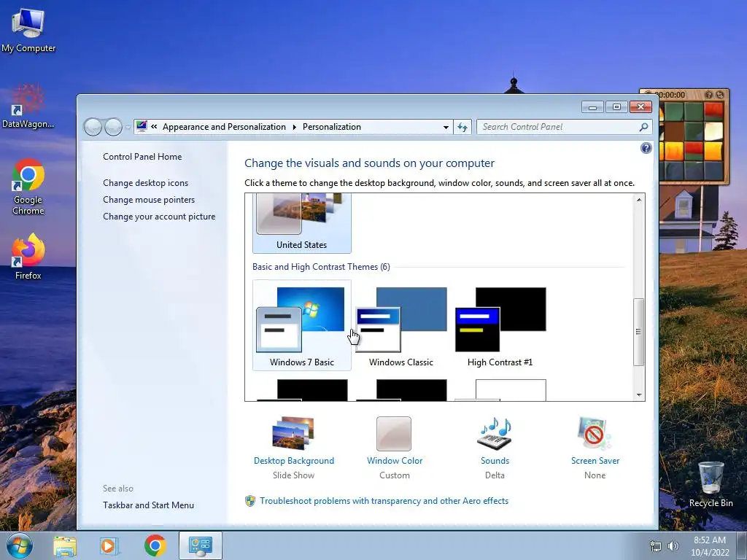Click the Window Color text link
Image resolution: width=747 pixels, height=560 pixels.
pyautogui.click(x=395, y=461)
